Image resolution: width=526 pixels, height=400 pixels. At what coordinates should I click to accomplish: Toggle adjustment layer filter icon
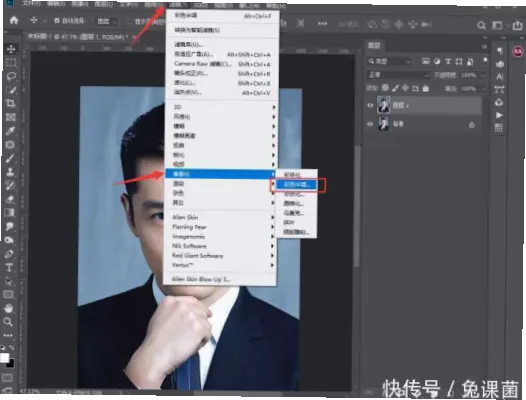coord(437,61)
